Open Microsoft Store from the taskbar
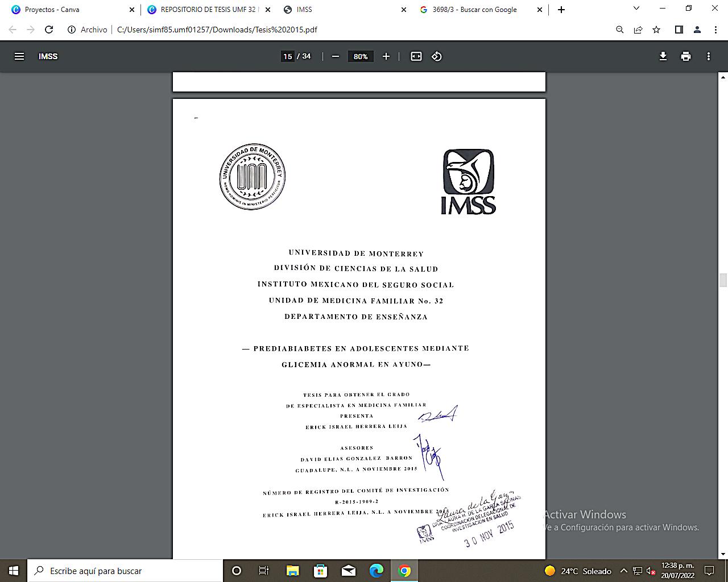This screenshot has width=728, height=582. 320,571
